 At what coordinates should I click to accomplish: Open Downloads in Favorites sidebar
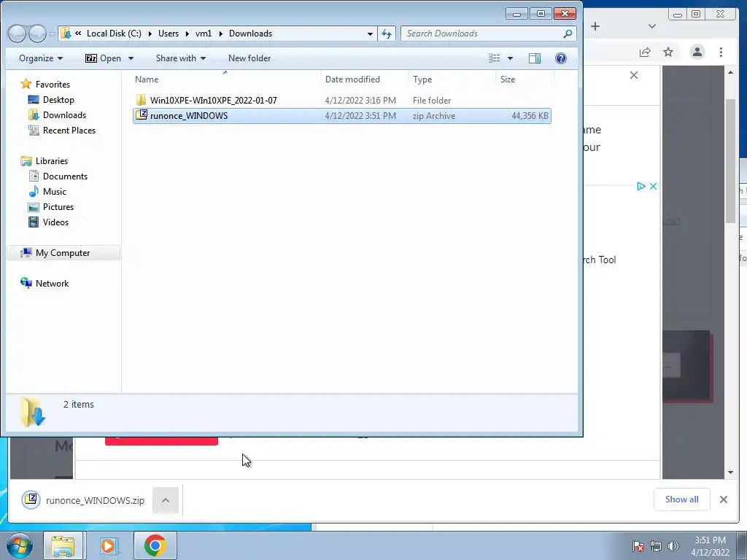64,114
